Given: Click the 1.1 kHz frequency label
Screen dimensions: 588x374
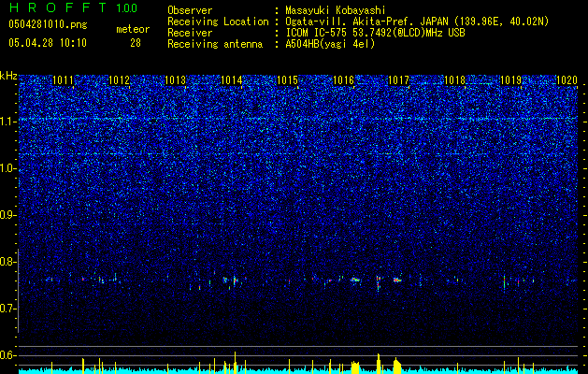Looking at the screenshot, I should click(8, 122).
